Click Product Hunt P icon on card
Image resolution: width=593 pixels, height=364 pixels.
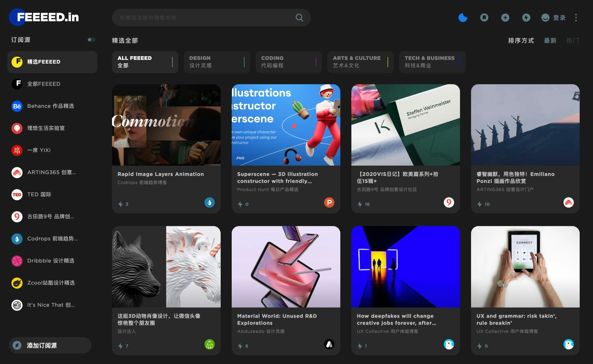(329, 203)
